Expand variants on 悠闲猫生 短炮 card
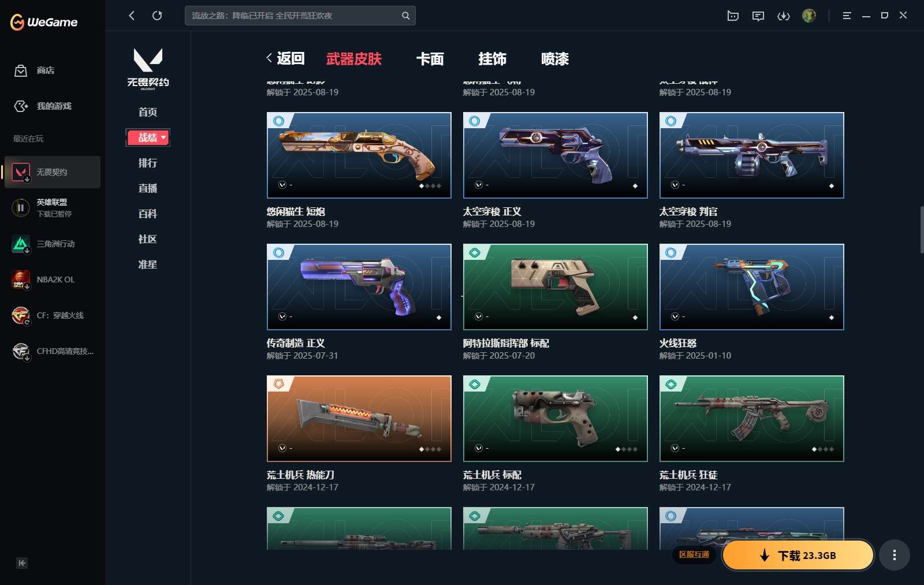Viewport: 924px width, 585px height. pyautogui.click(x=282, y=185)
